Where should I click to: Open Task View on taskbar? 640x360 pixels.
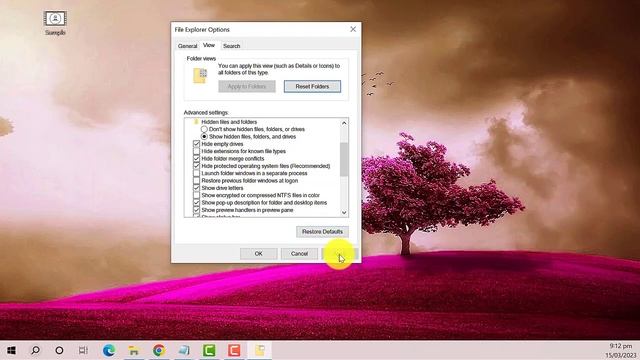(x=83, y=350)
